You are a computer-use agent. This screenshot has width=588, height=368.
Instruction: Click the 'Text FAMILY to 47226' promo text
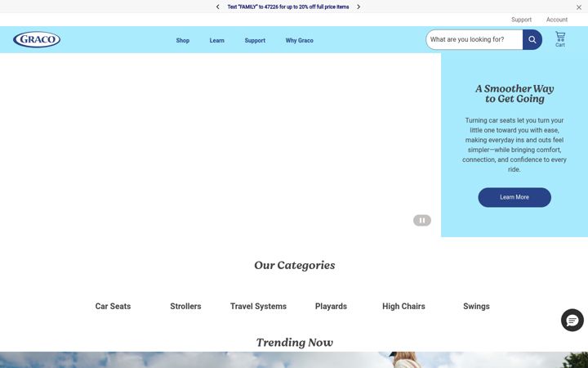tap(288, 7)
